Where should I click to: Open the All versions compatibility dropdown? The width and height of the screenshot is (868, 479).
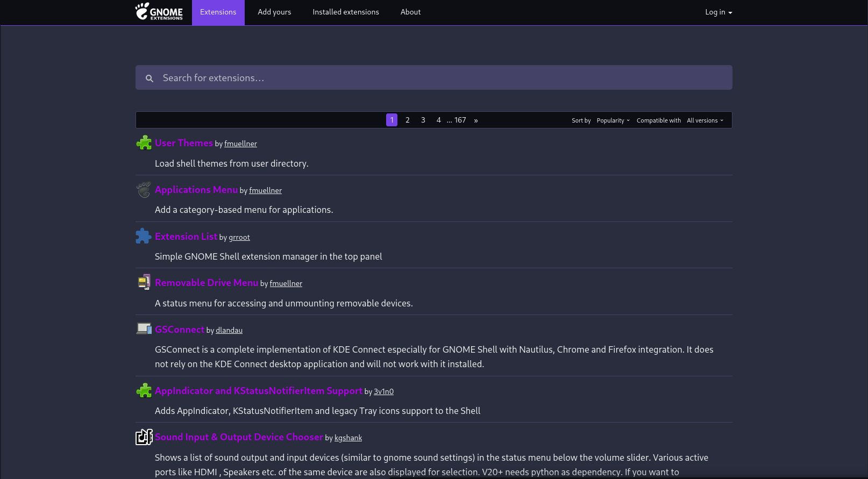(705, 120)
